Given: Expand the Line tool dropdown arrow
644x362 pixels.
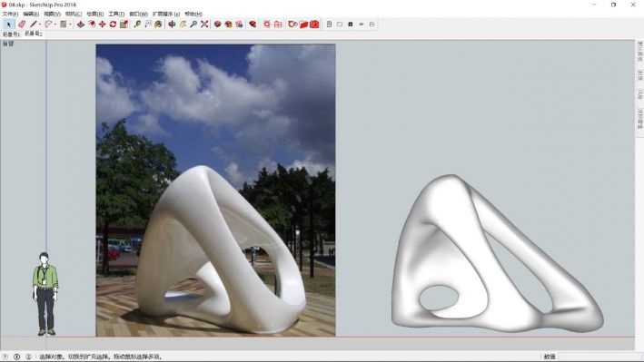Looking at the screenshot, I should [x=40, y=24].
